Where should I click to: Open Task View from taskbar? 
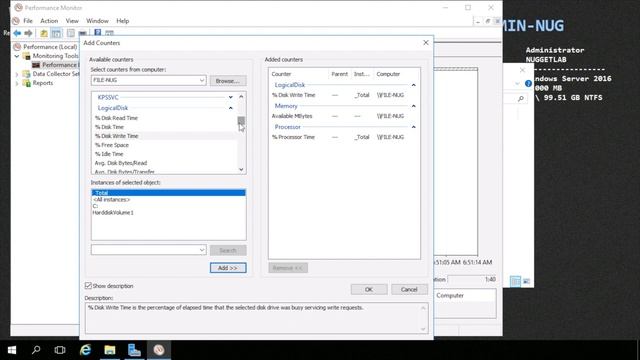click(60, 350)
